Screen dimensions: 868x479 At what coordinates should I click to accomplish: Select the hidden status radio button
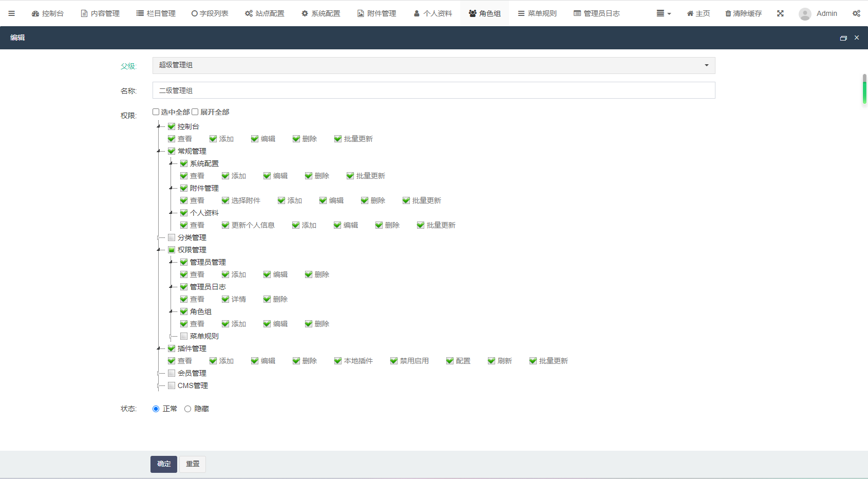coord(188,409)
